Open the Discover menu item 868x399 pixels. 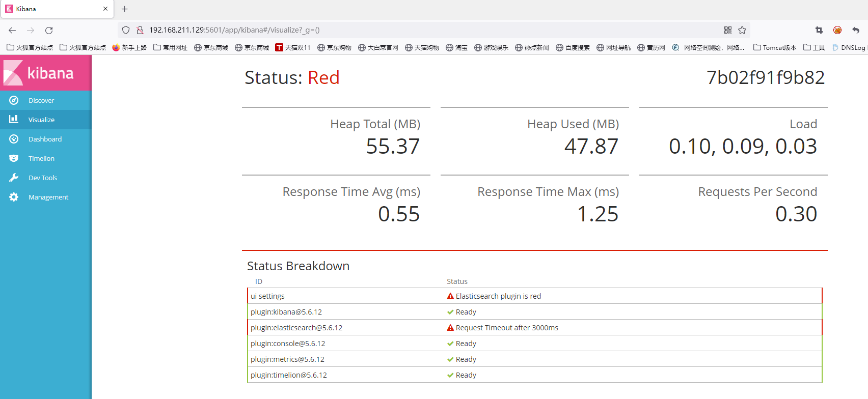[46, 100]
